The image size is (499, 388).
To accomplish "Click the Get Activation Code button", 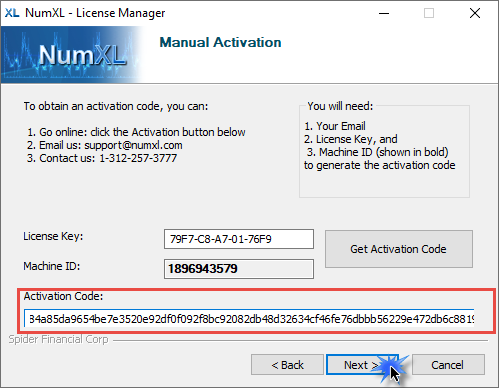I will (x=399, y=249).
